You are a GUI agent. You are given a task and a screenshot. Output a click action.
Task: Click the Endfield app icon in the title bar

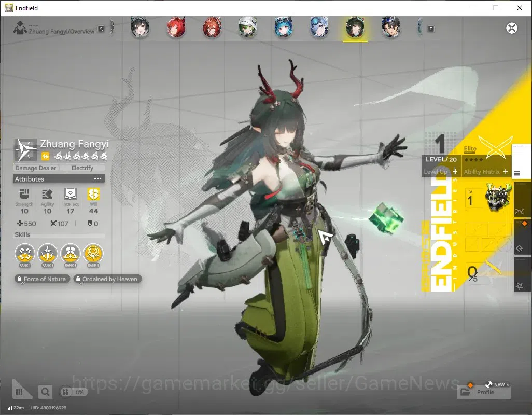click(x=8, y=8)
